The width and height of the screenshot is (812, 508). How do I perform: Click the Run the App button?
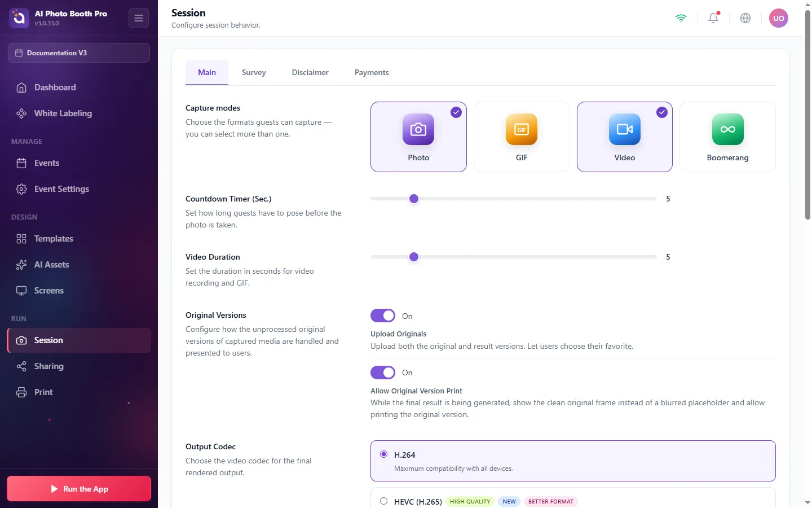(x=79, y=489)
